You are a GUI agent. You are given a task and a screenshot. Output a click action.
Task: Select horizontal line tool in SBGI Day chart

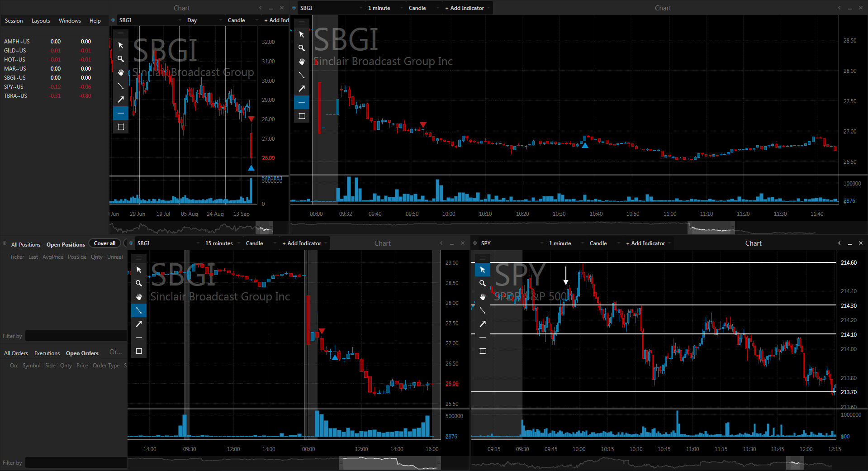(x=121, y=113)
